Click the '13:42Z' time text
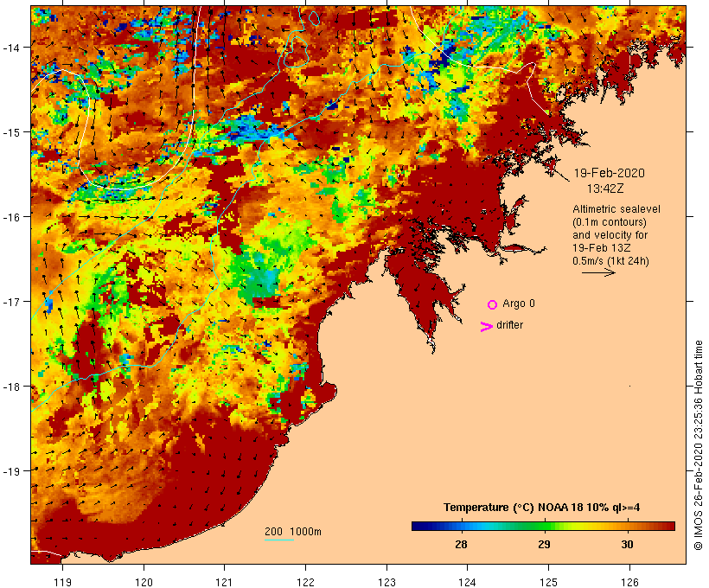 (x=605, y=189)
